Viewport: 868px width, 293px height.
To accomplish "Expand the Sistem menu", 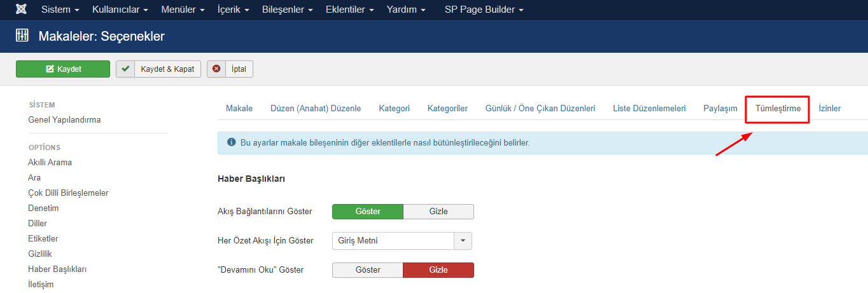I will point(60,10).
